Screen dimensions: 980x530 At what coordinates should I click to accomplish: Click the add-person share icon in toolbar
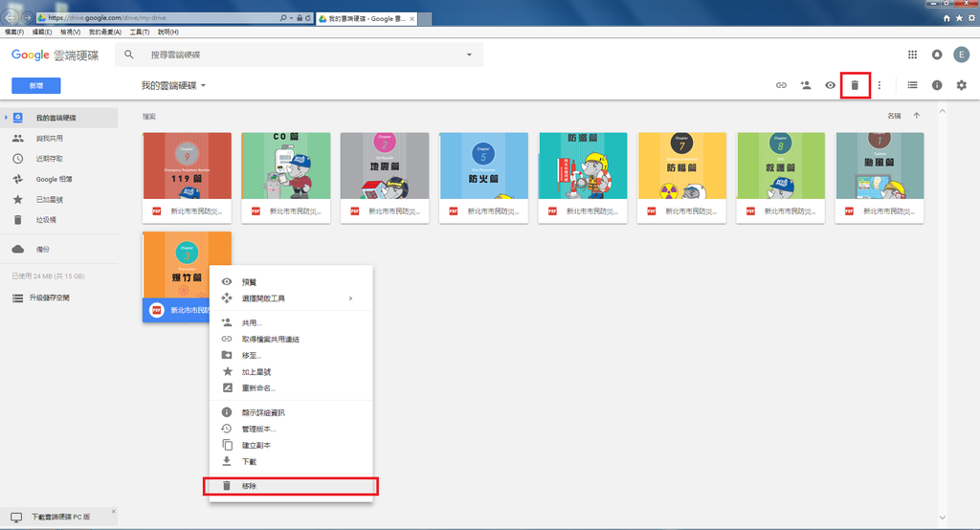tap(806, 85)
